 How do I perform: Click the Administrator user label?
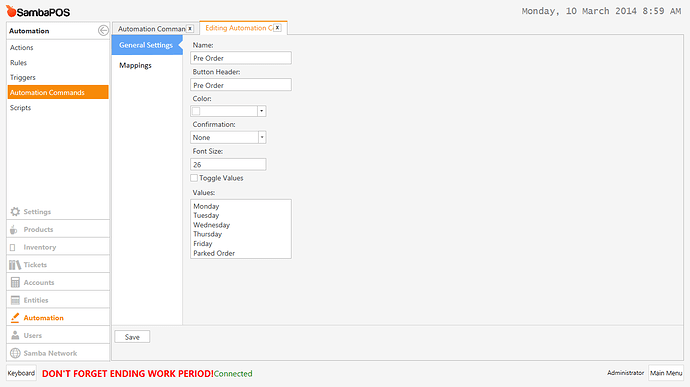625,373
